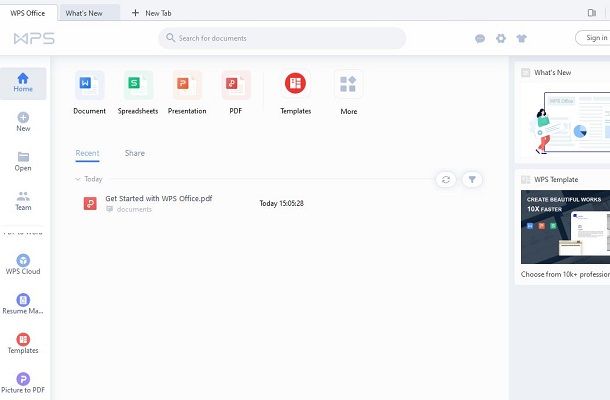Viewport: 610px width, 400px height.
Task: Collapse the Today group chevron
Action: tap(77, 179)
